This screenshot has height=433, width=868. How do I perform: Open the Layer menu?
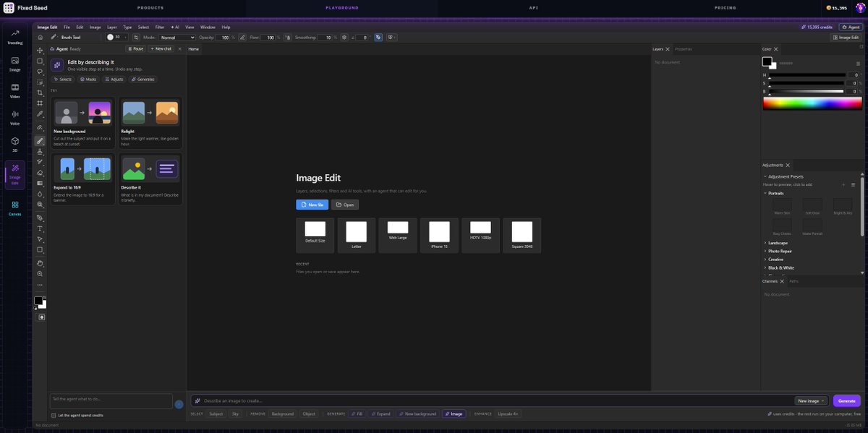pos(112,27)
